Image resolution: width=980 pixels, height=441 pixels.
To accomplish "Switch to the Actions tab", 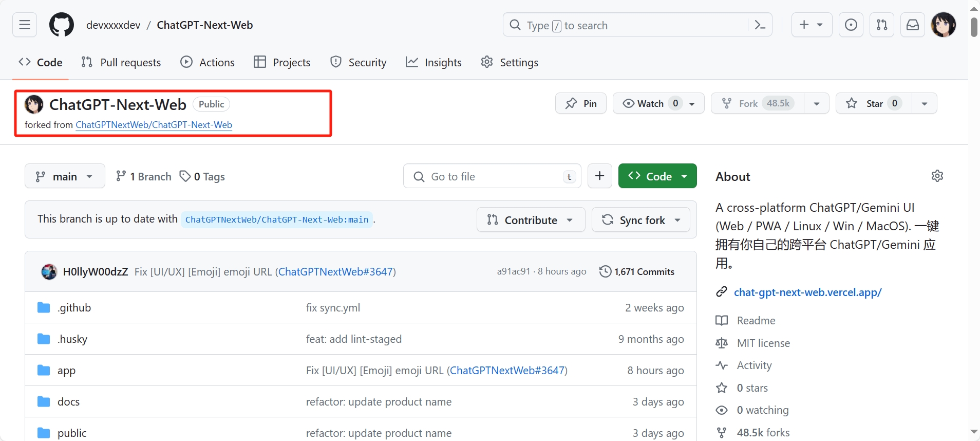I will (x=208, y=62).
